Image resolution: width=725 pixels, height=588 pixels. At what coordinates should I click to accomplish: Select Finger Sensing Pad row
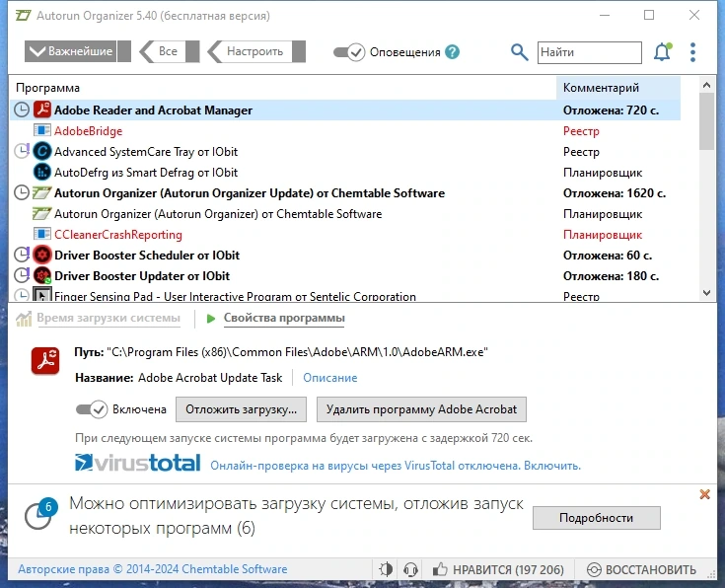click(x=345, y=295)
